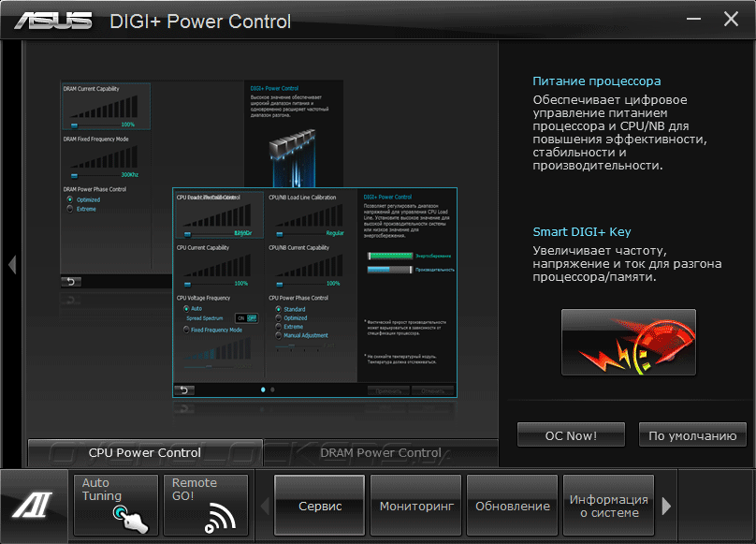Viewport: 756px width, 544px height.
Task: Open the Сервис menu
Action: pos(320,506)
